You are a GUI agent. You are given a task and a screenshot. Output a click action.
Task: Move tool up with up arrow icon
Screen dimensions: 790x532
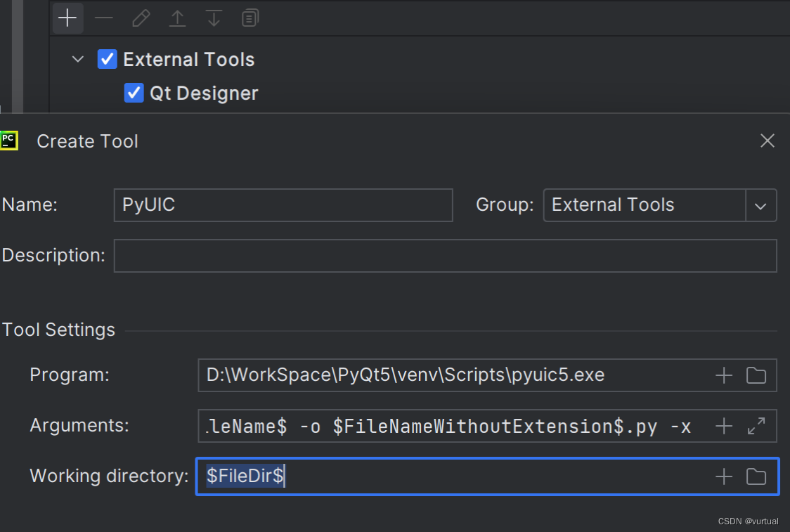point(177,18)
